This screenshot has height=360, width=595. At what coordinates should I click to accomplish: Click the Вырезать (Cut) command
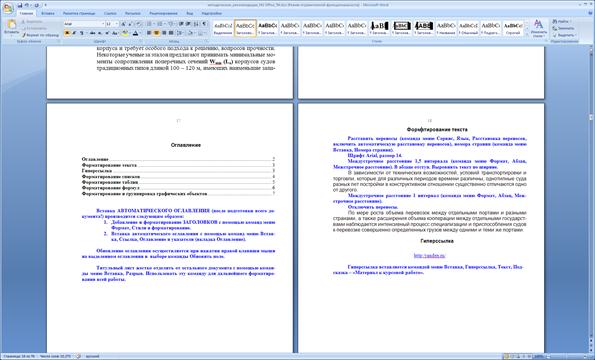[x=31, y=22]
